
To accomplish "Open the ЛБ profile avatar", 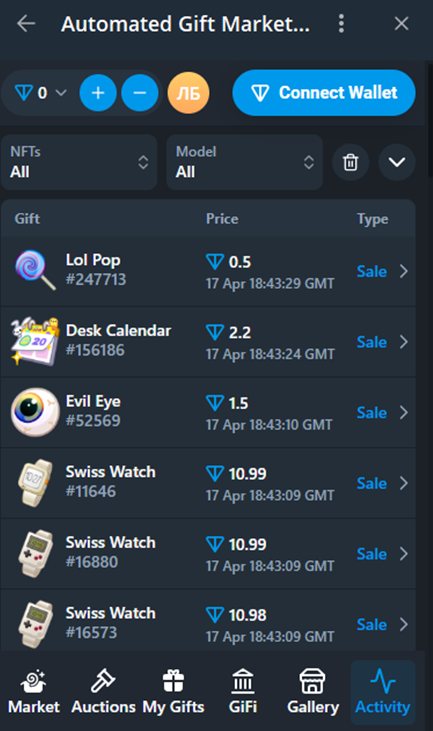I will (188, 93).
